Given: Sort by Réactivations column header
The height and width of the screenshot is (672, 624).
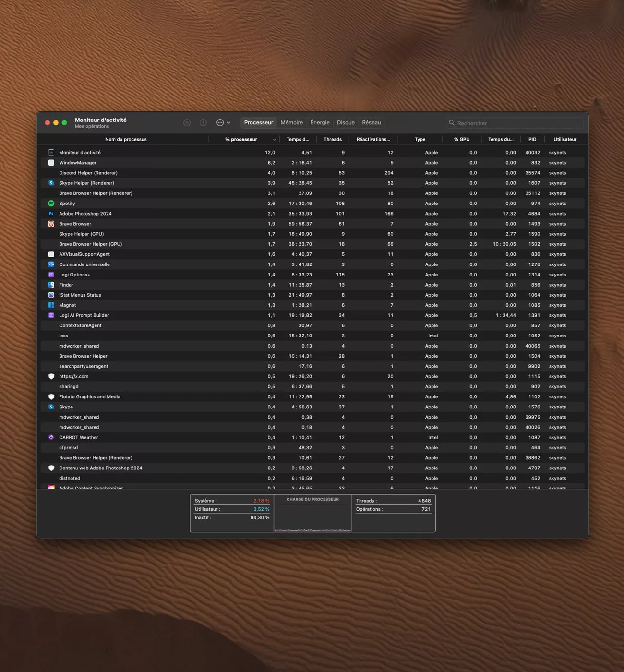Looking at the screenshot, I should (373, 140).
